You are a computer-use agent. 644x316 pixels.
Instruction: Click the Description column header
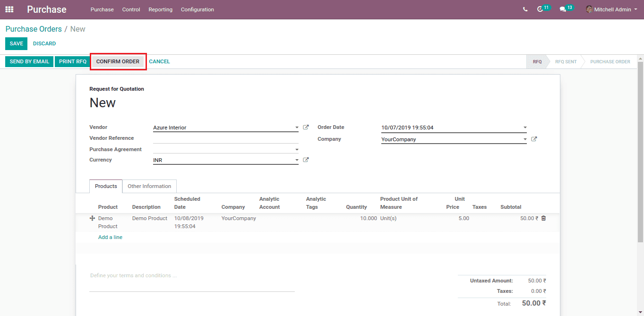tap(146, 207)
